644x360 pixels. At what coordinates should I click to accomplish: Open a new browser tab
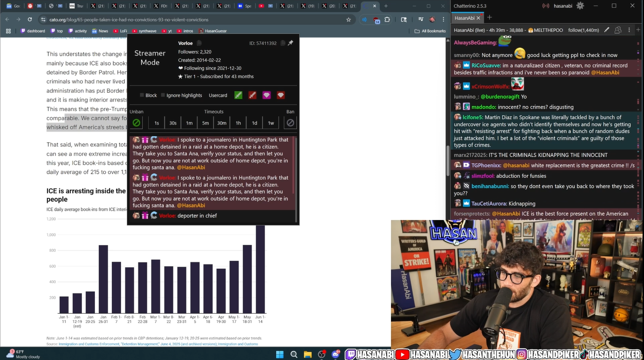pos(386,6)
